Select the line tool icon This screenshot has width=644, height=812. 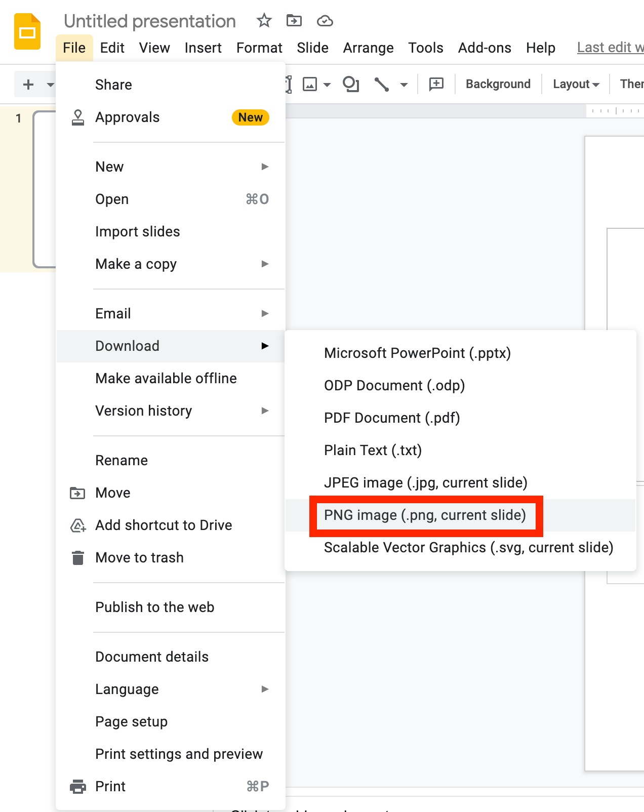pyautogui.click(x=382, y=84)
